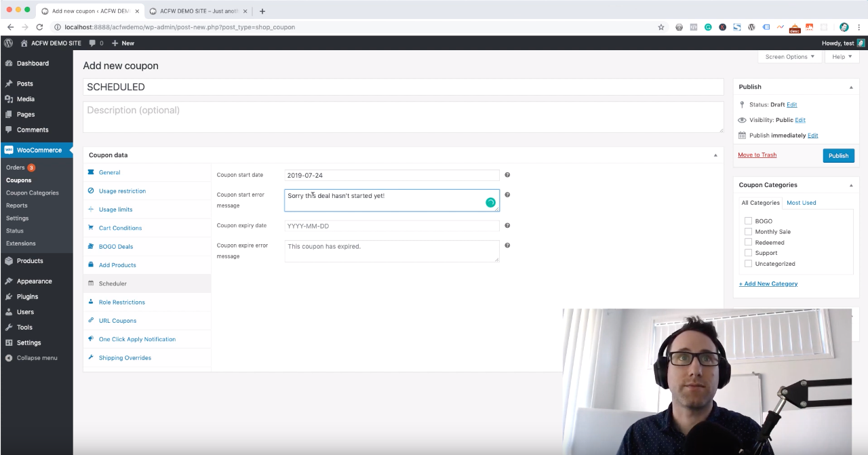Screen dimensions: 868x455
Task: Click the help icon beside Coupon start date
Action: point(507,175)
